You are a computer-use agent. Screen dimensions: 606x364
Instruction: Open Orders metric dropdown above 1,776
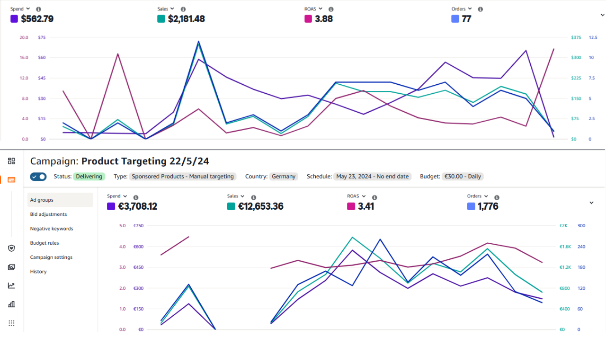click(477, 196)
